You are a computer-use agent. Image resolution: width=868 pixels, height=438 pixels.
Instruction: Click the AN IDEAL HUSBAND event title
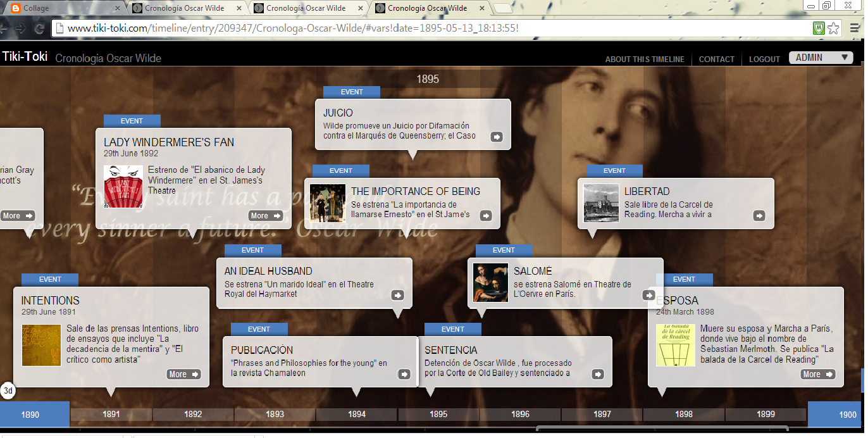pos(268,271)
